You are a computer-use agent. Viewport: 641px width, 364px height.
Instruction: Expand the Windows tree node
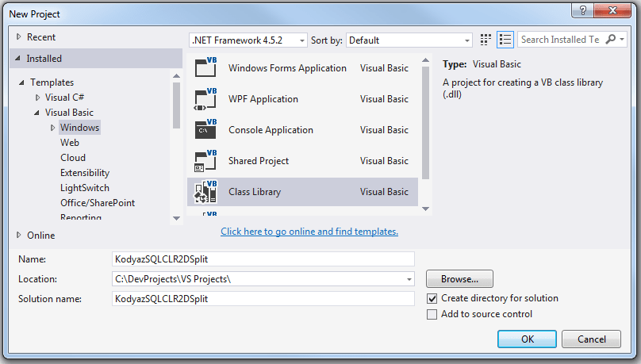click(x=52, y=128)
